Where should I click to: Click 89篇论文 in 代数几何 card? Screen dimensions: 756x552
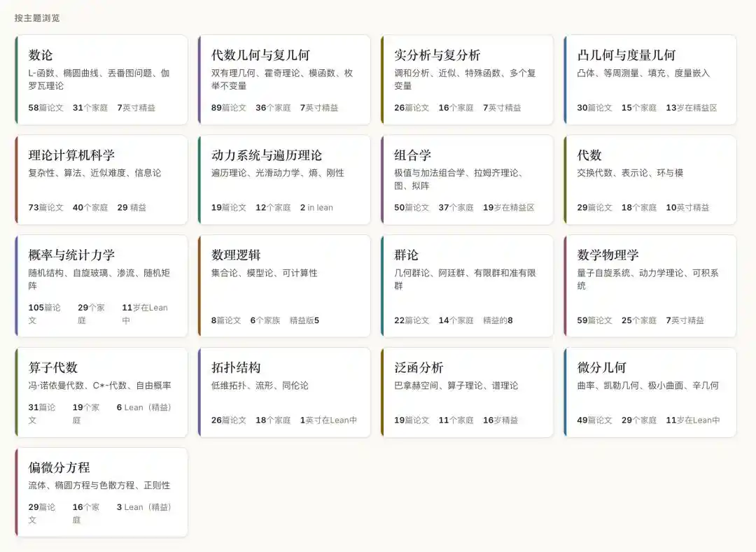(228, 108)
